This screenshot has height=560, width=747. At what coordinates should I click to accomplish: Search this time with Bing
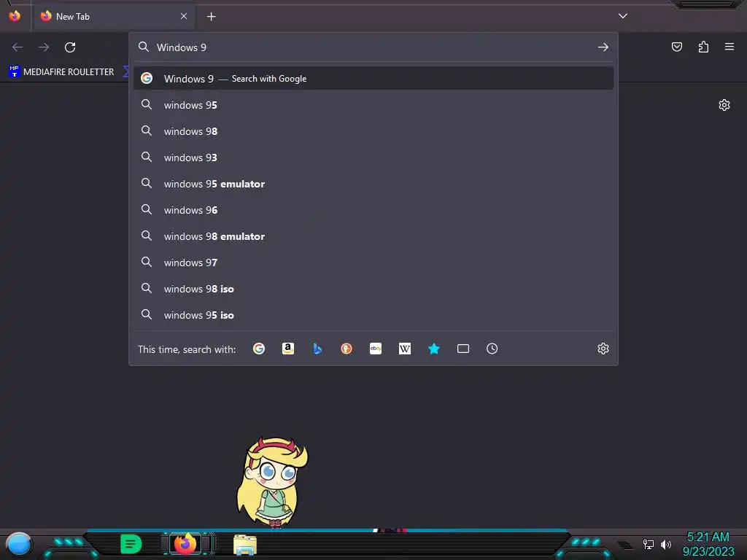tap(317, 349)
